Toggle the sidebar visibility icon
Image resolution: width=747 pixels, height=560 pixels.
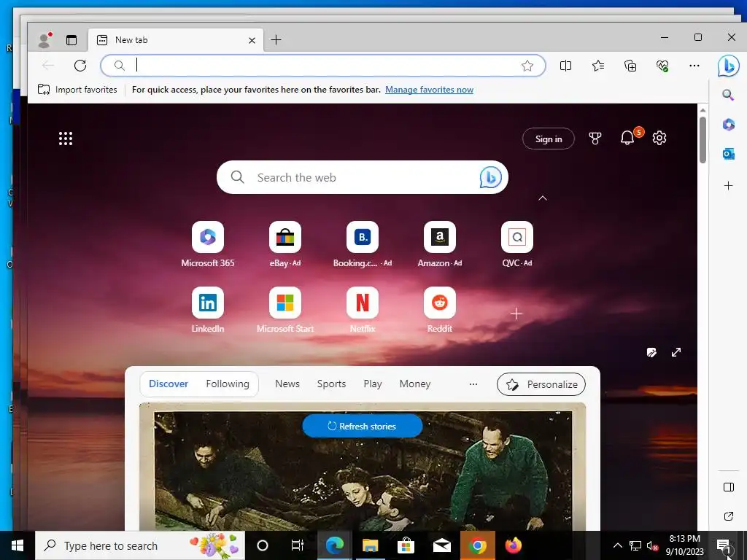click(729, 486)
